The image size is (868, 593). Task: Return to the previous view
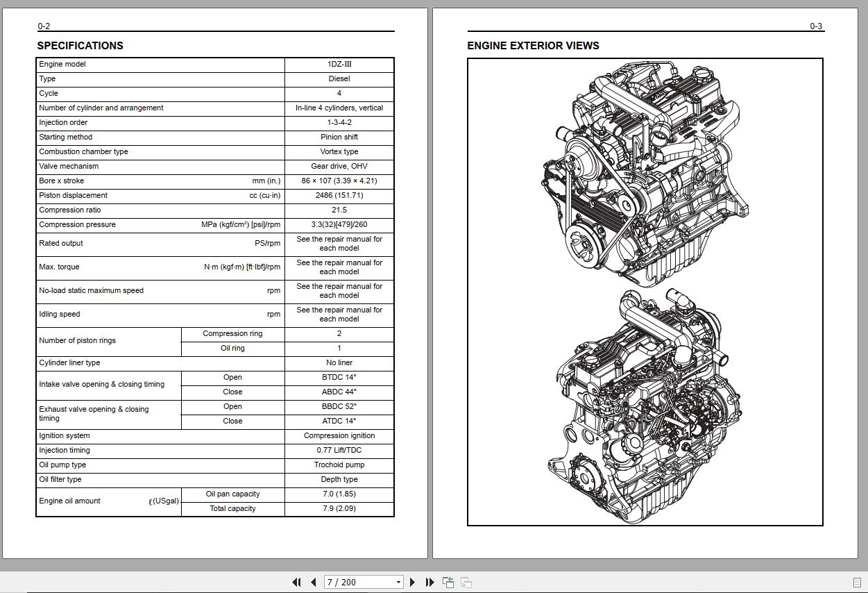[x=448, y=582]
